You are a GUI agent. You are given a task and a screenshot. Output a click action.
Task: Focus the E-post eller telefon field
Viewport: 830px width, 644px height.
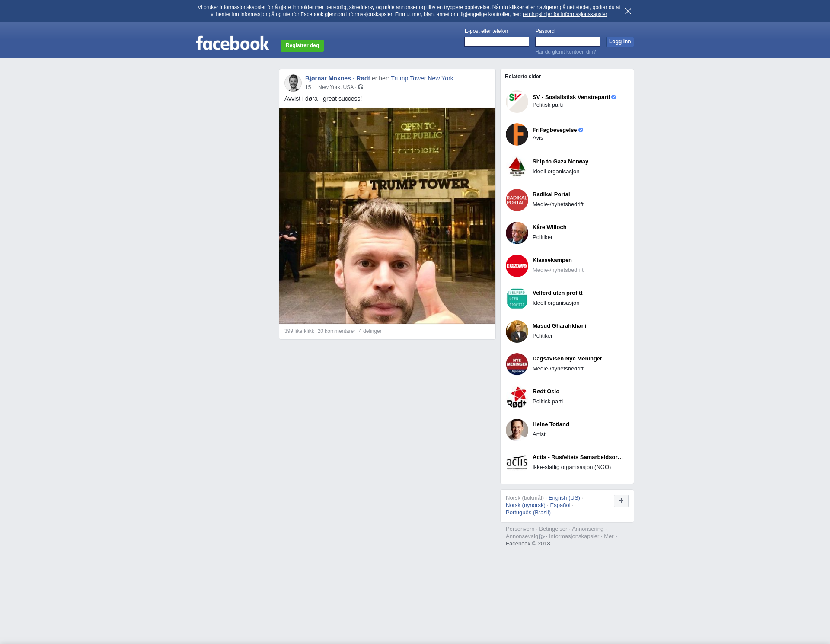(x=497, y=41)
